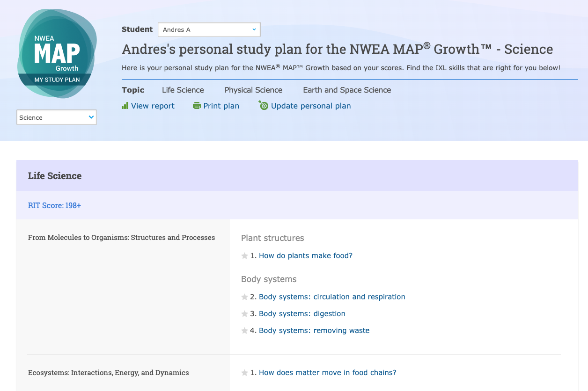The width and height of the screenshot is (588, 391).
Task: Click the personal study plan page title
Action: pos(337,49)
